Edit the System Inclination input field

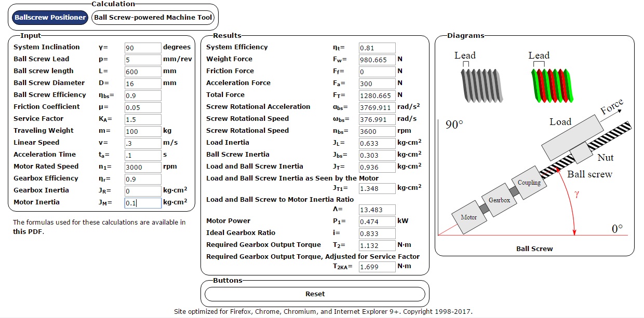point(143,48)
